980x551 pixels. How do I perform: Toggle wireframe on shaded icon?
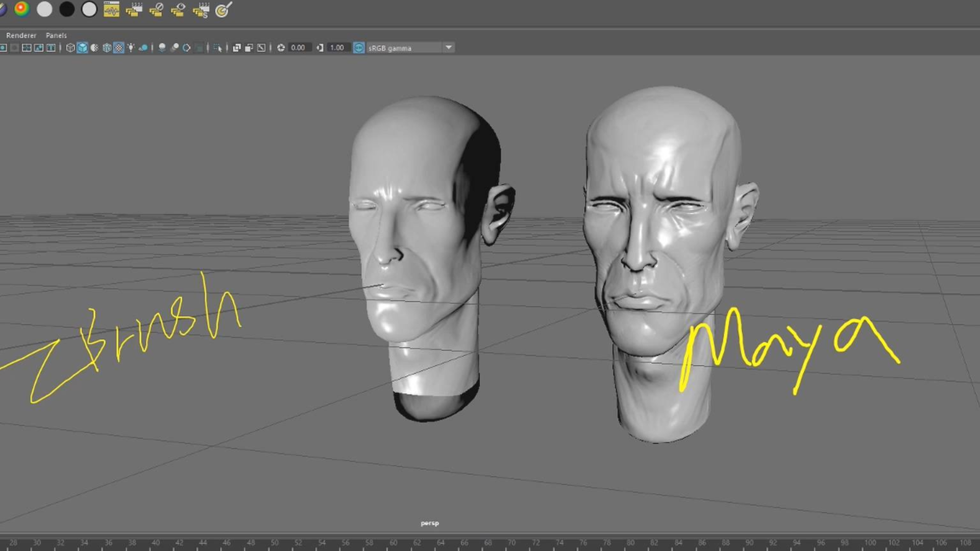pos(107,47)
